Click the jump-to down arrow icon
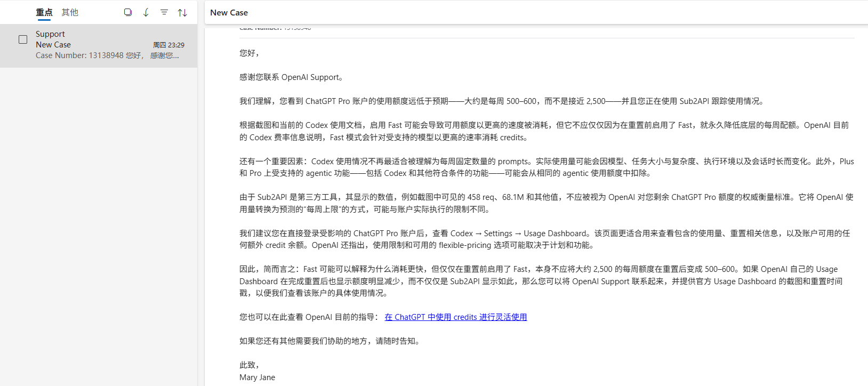Viewport: 868px width, 386px height. [146, 12]
